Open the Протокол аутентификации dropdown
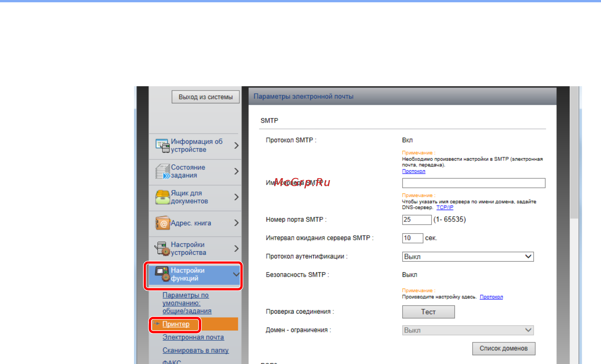Image resolution: width=601 pixels, height=364 pixels. pyautogui.click(x=468, y=257)
